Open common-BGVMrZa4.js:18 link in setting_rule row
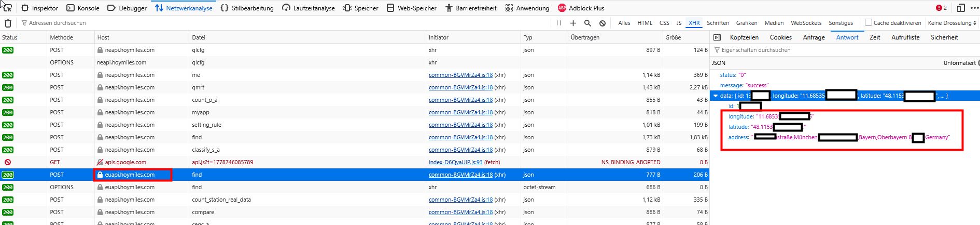The image size is (980, 225). (x=460, y=125)
